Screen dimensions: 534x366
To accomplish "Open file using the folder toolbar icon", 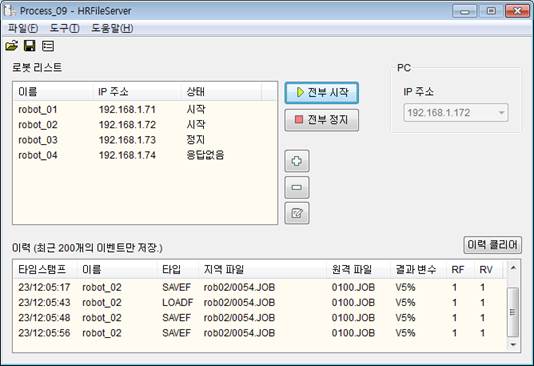I will pos(11,46).
